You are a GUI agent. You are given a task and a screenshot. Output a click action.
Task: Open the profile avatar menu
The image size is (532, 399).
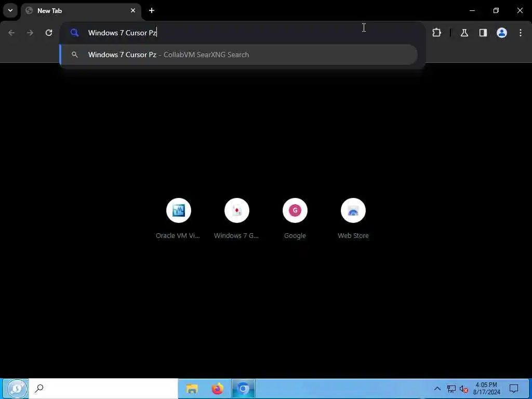(502, 33)
